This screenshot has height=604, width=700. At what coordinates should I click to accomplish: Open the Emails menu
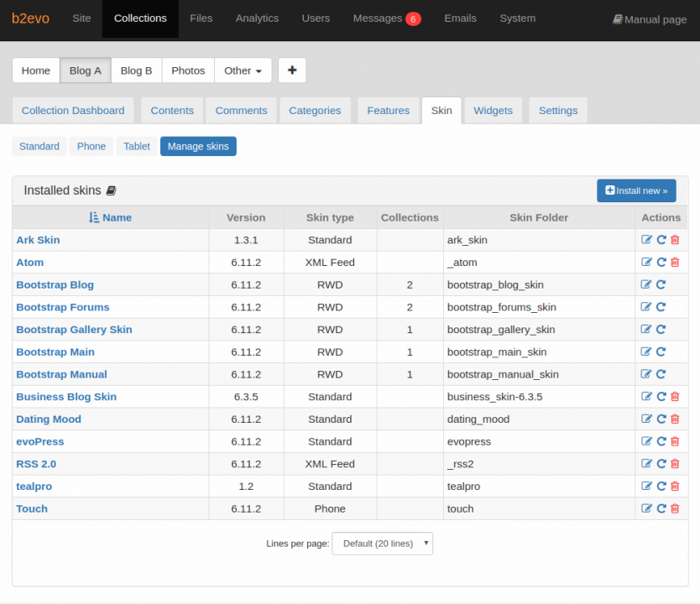(460, 18)
